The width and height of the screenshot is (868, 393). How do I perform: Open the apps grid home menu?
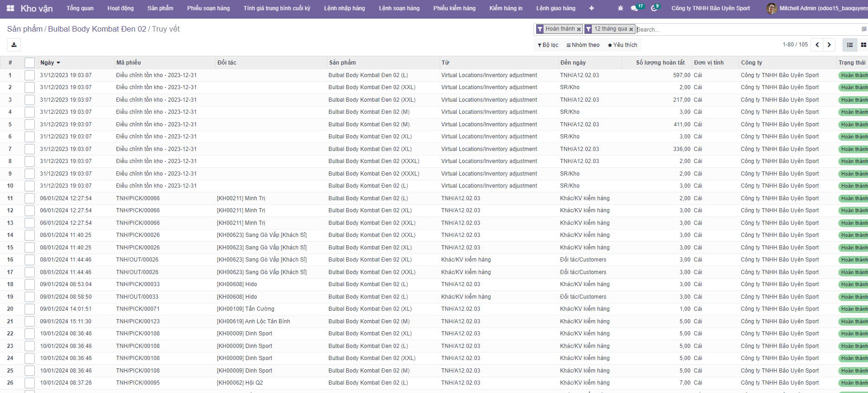tap(10, 8)
